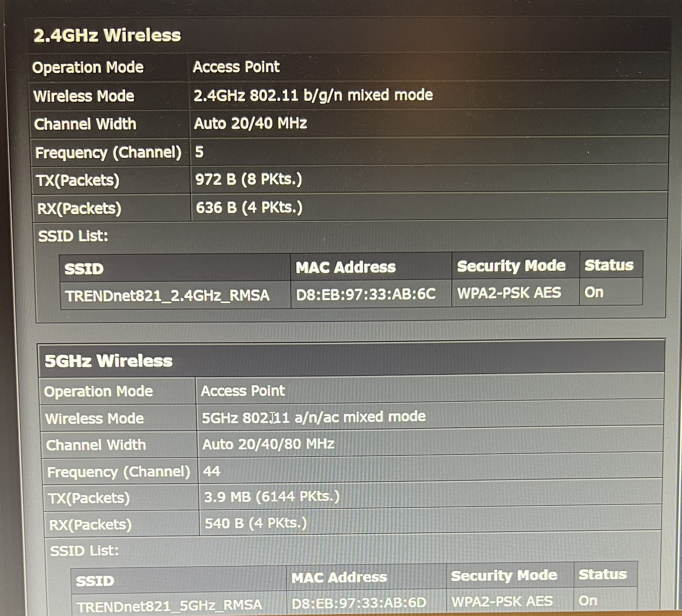This screenshot has width=682, height=616.
Task: Click the 3.9 MB TX packets value
Action: click(x=271, y=496)
